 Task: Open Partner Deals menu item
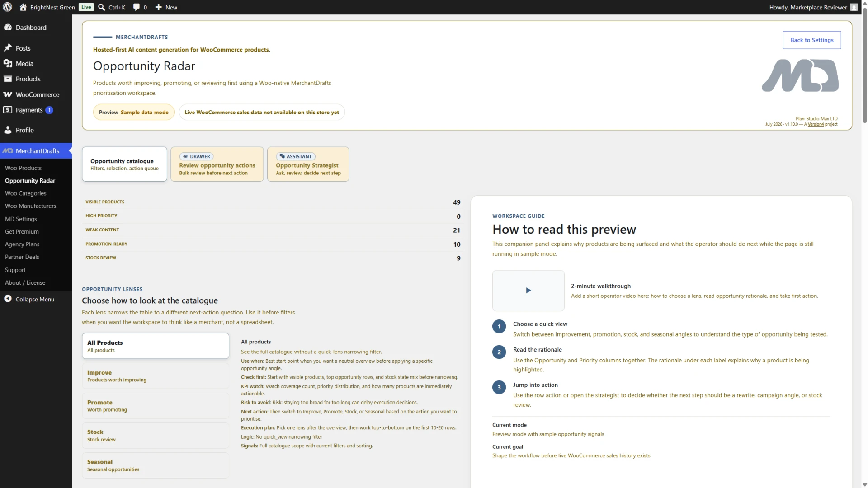tap(22, 257)
